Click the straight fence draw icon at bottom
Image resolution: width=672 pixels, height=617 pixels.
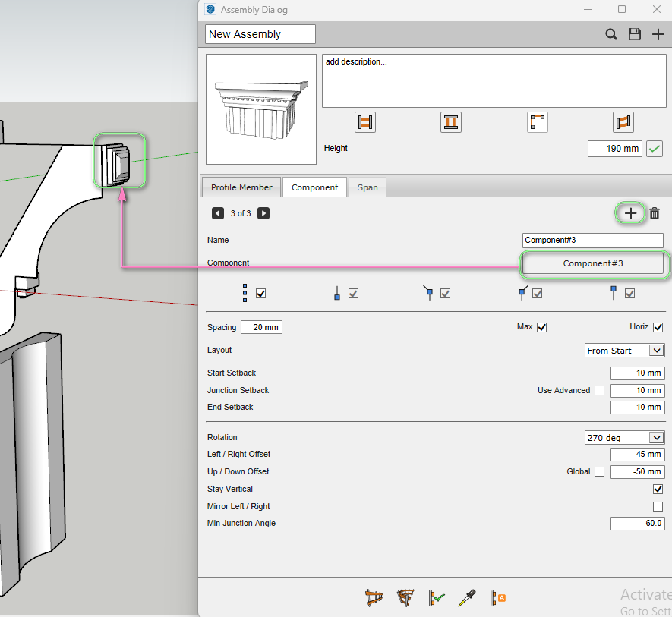point(373,598)
